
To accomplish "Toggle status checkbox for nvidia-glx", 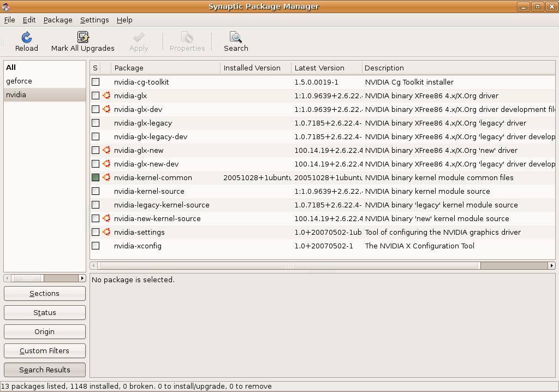I will [96, 96].
